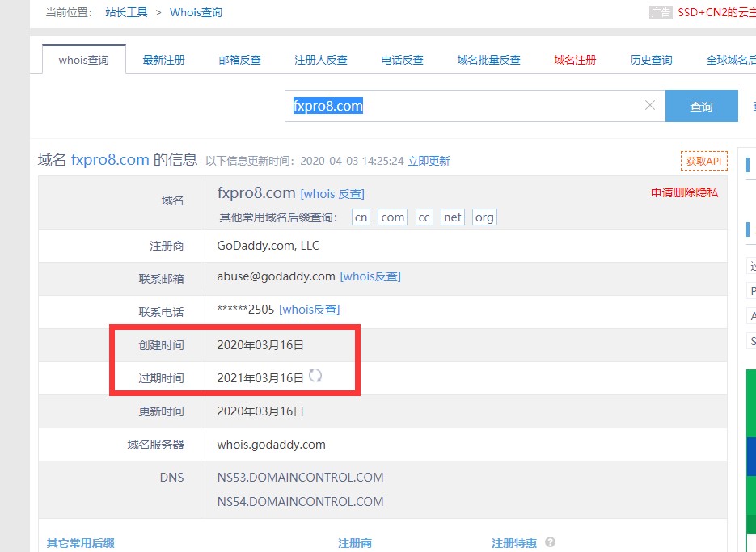The image size is (756, 552).
Task: Select the cn domain suffix button
Action: point(361,217)
